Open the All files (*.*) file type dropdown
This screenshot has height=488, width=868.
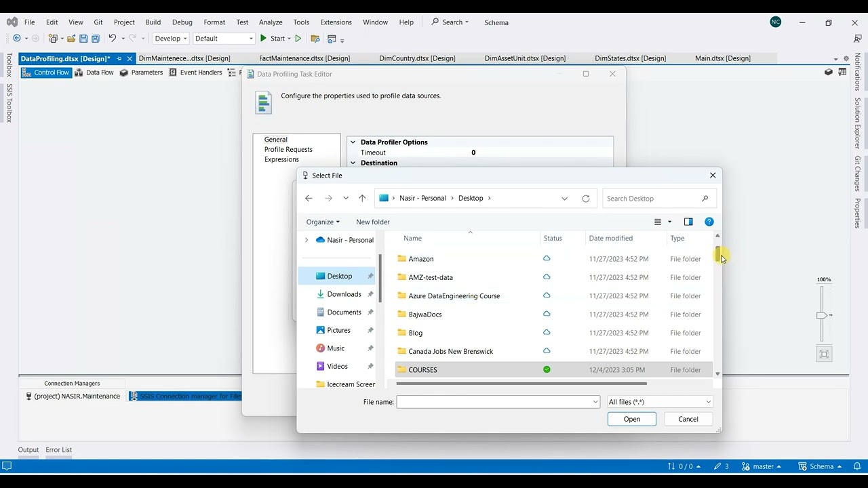pyautogui.click(x=660, y=402)
